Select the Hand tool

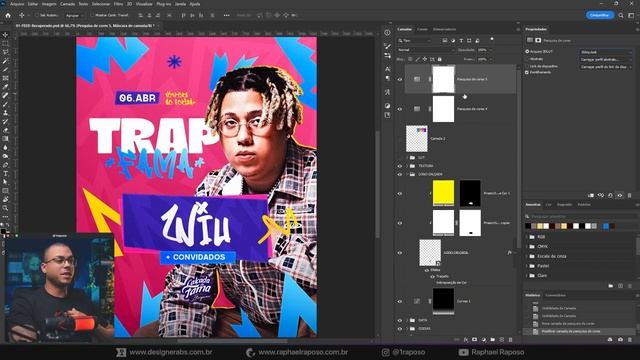click(5, 200)
